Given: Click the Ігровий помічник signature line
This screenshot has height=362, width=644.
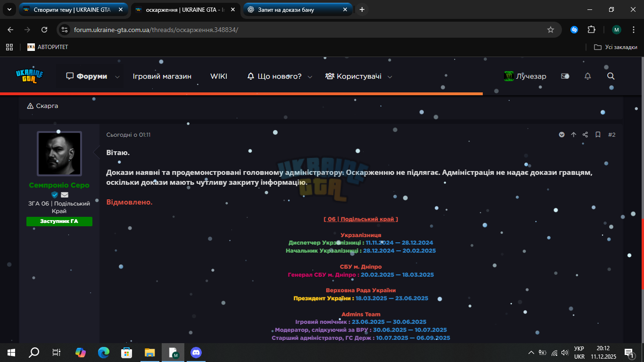Looking at the screenshot, I should pyautogui.click(x=361, y=322).
